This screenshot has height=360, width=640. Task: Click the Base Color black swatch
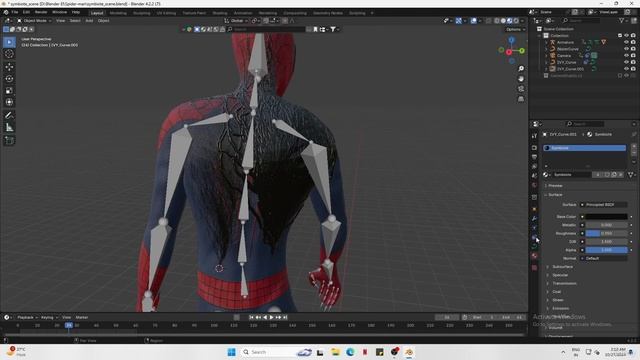pyautogui.click(x=606, y=217)
